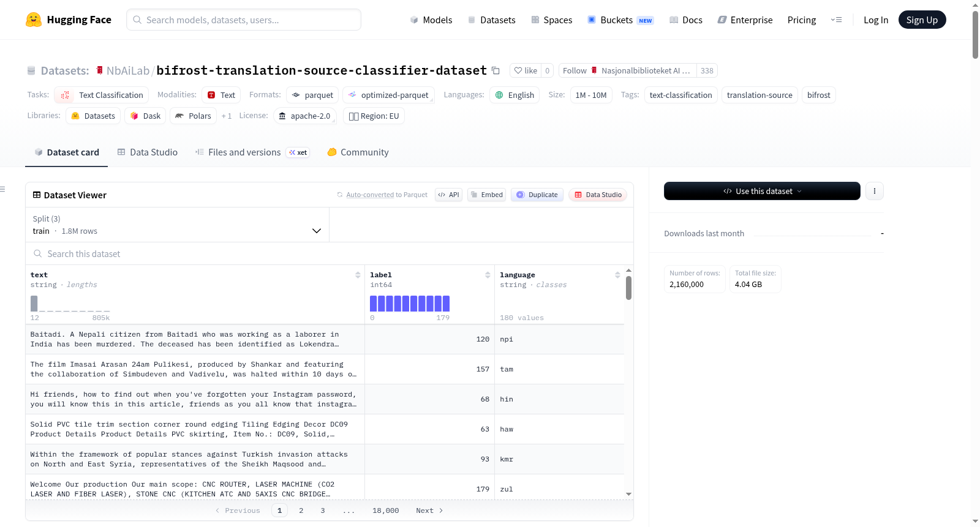Screen dimensions: 980x527
Task: Open Enterprise in the top navigation
Action: coord(745,20)
